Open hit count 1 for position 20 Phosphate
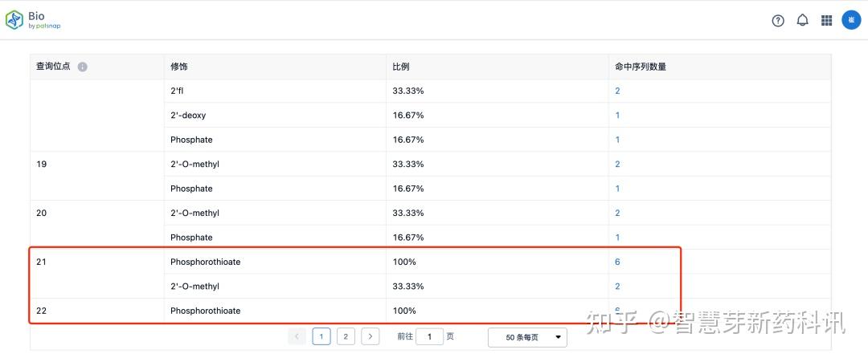The image size is (868, 358). point(617,238)
